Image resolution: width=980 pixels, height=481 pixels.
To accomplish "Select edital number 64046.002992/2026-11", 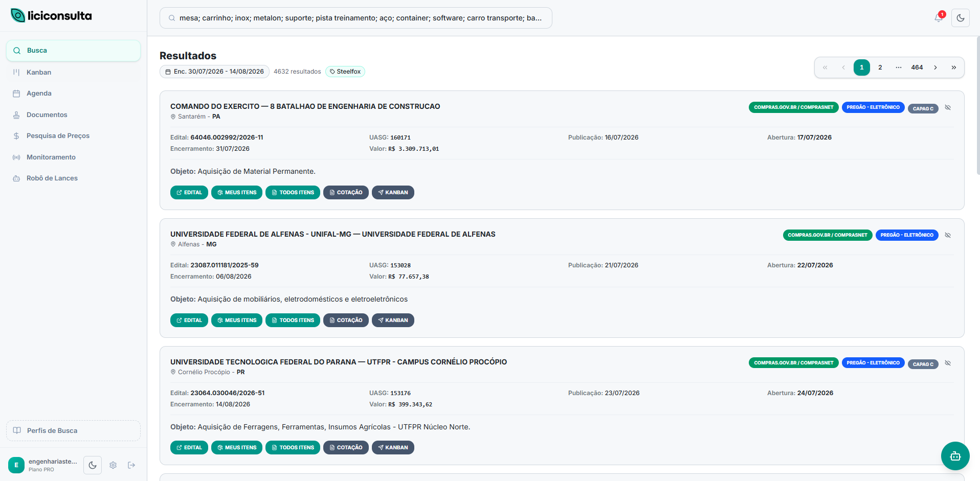I will (227, 138).
